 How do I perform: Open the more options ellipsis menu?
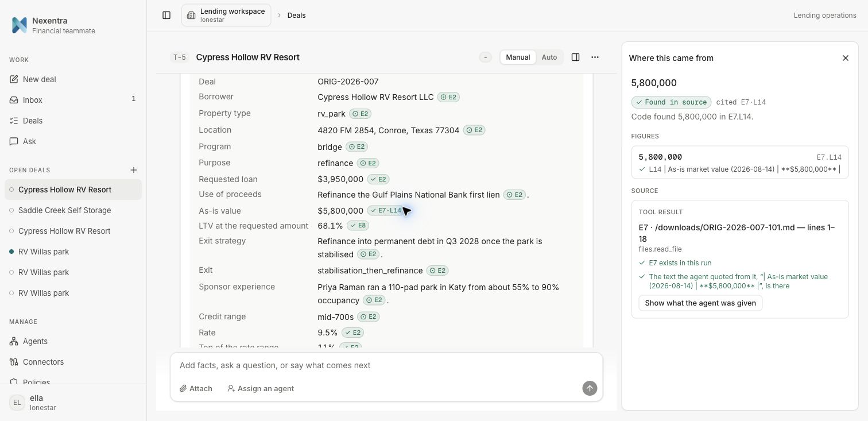[595, 57]
